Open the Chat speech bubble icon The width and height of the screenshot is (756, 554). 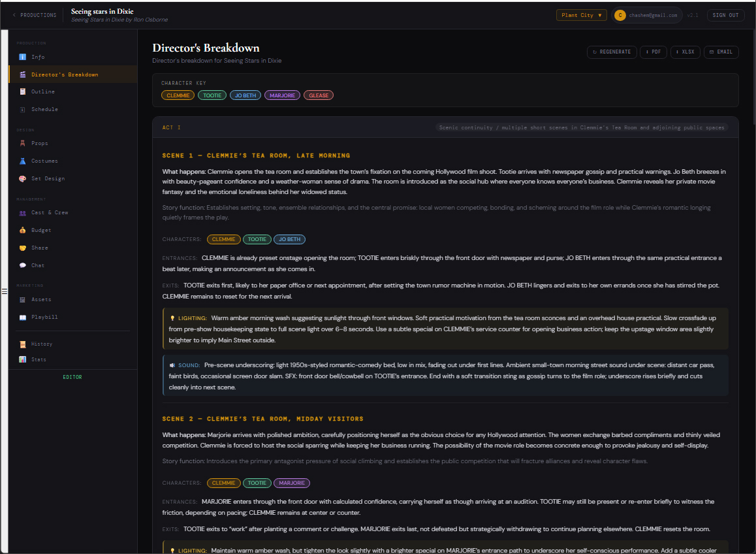pyautogui.click(x=23, y=265)
